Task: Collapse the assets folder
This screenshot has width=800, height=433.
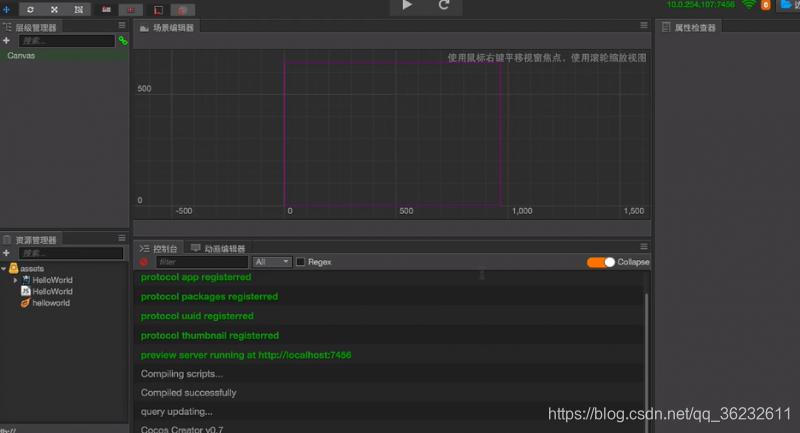Action: point(4,268)
